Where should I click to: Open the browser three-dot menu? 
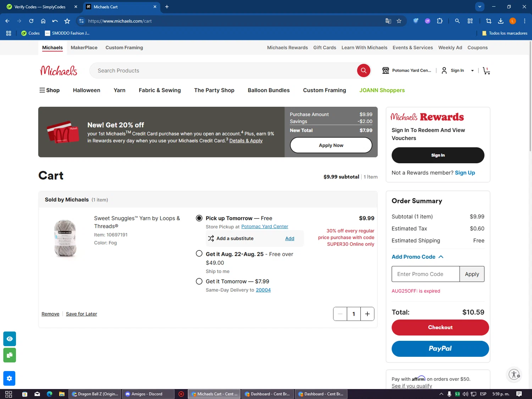pos(525,21)
